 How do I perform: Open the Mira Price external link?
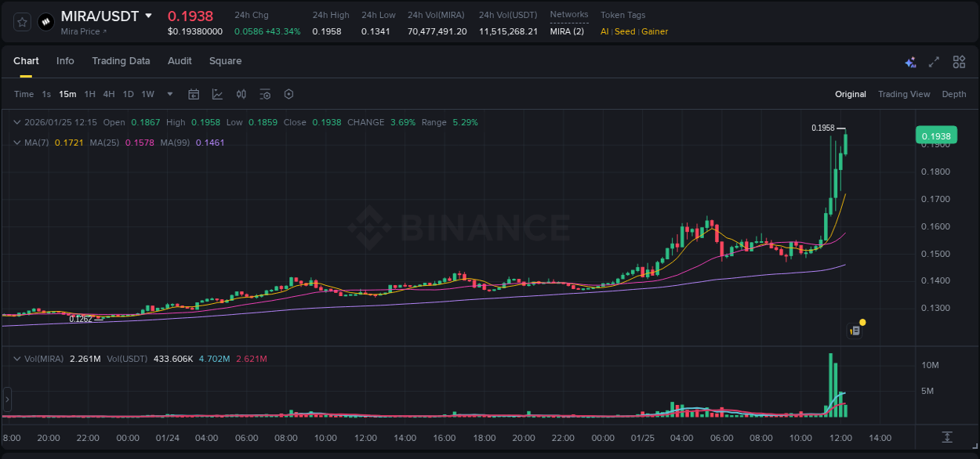83,31
